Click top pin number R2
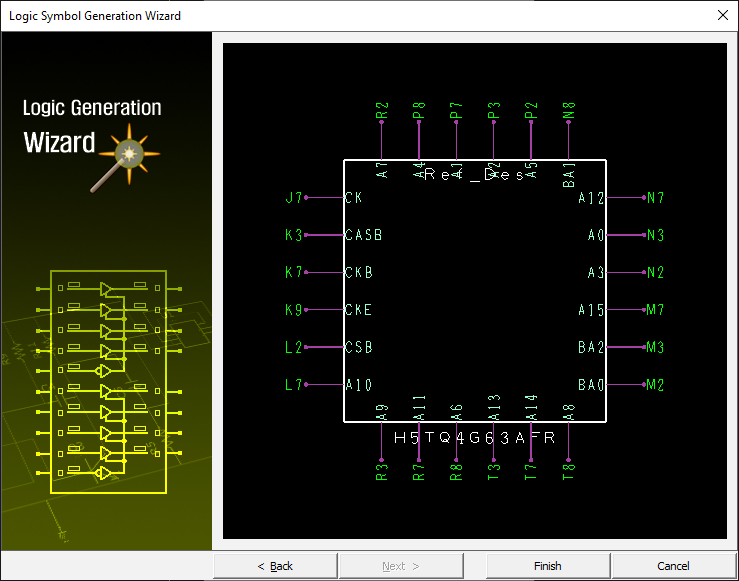The height and width of the screenshot is (581, 739). (381, 111)
